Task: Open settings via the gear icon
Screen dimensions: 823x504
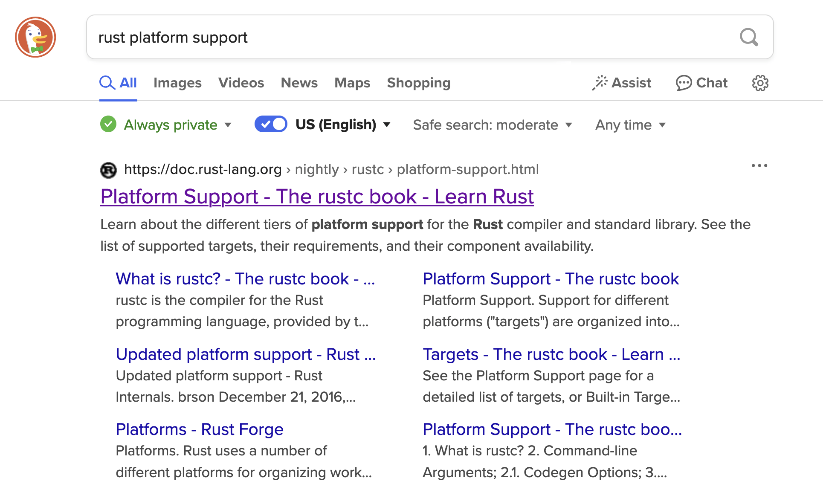Action: tap(760, 83)
